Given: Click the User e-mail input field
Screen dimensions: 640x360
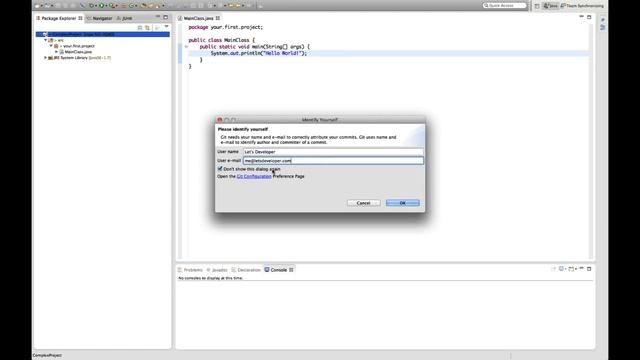Looking at the screenshot, I should [x=333, y=161].
